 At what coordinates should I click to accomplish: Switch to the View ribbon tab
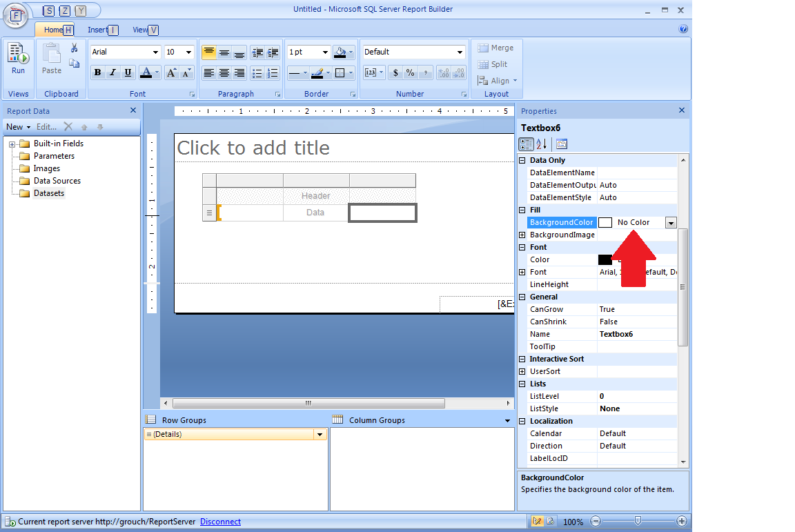coord(145,30)
